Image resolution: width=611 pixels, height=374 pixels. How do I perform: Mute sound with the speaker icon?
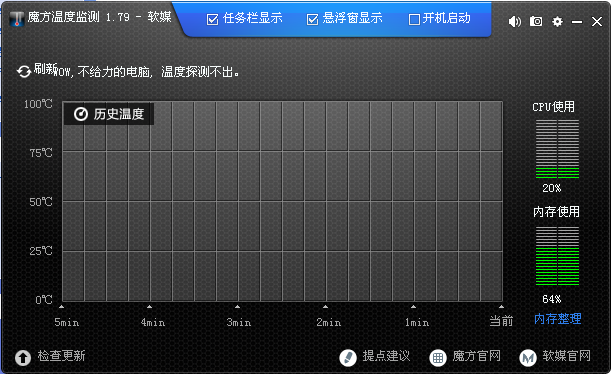pos(514,21)
